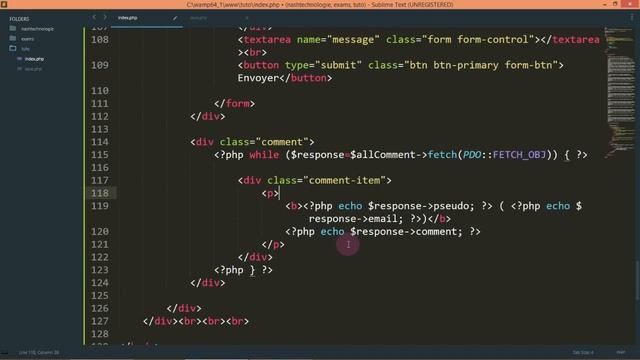Click '$allComment' variable in code

click(382, 155)
